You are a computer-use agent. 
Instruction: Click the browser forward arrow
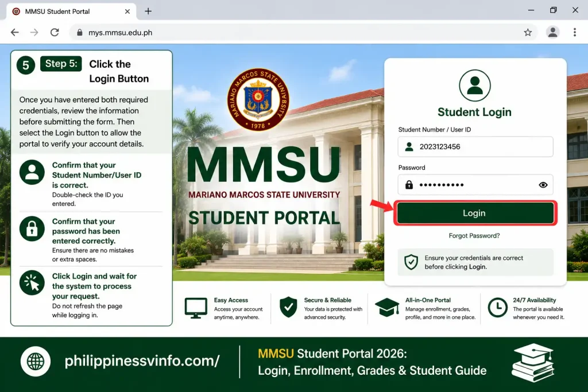[x=34, y=33]
